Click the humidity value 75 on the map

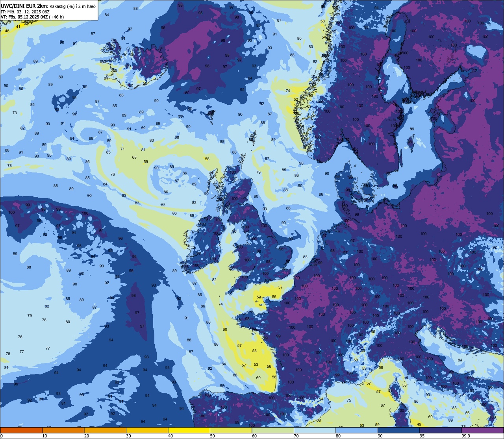tap(349, 400)
